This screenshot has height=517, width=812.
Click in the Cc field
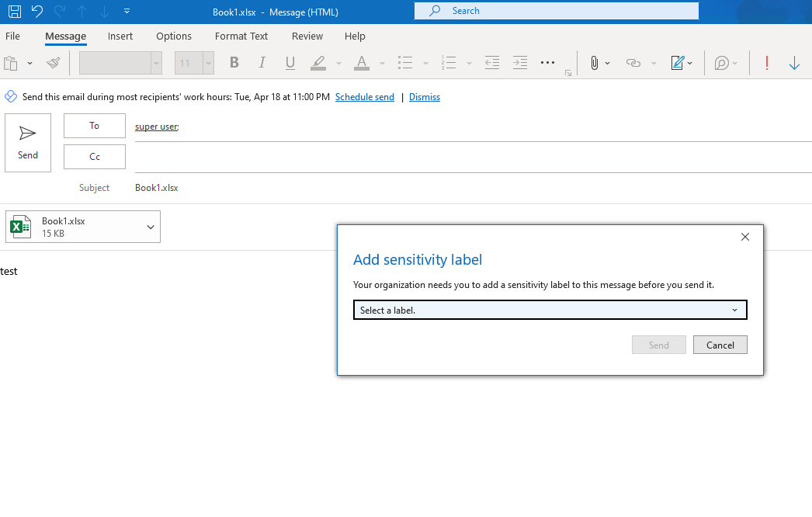[x=473, y=158]
